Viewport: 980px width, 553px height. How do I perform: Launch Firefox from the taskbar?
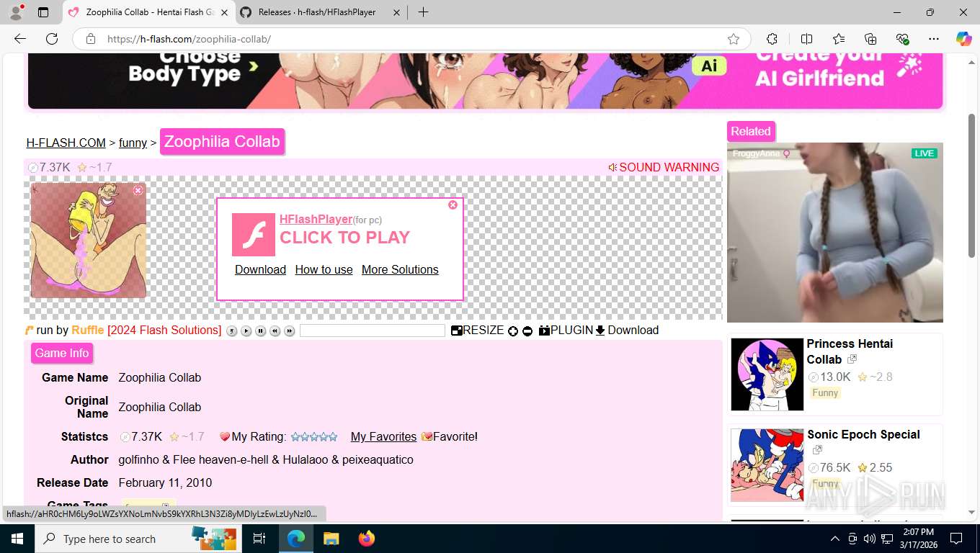point(367,539)
